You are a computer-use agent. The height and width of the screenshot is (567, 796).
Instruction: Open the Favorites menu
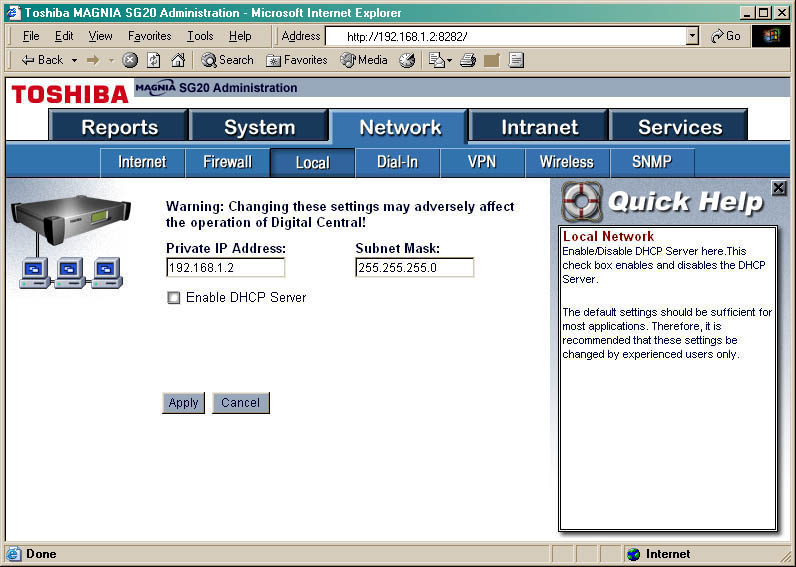(x=149, y=36)
